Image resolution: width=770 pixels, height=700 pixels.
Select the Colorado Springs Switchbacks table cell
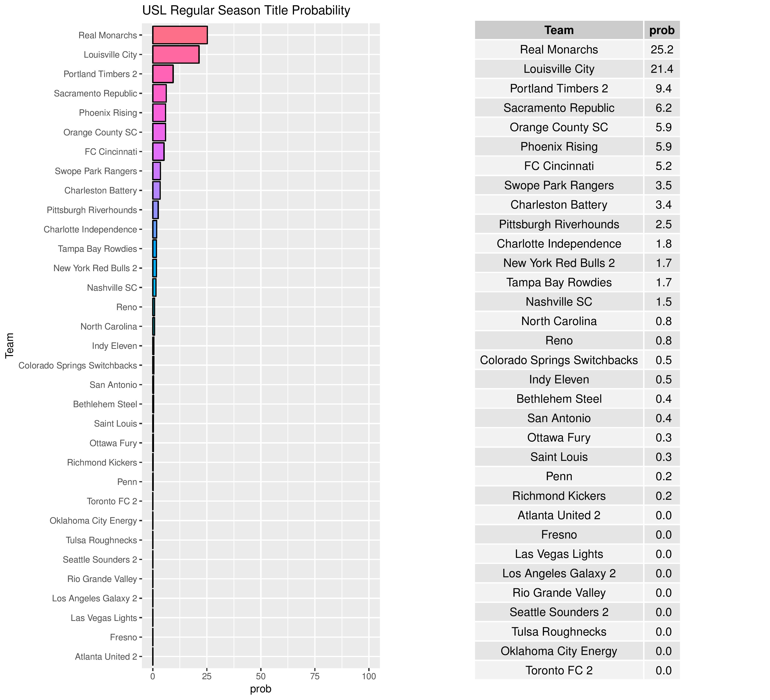click(559, 360)
